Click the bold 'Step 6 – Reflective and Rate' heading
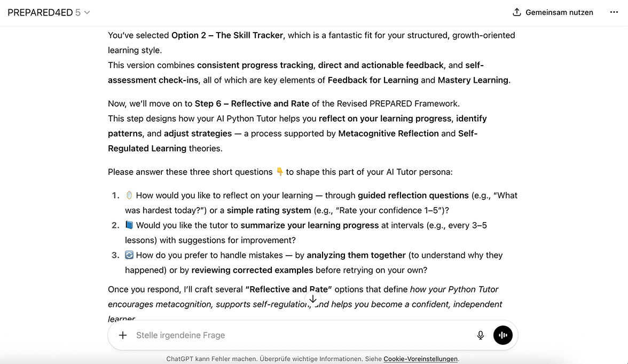Screen dimensions: 628x364 pyautogui.click(x=252, y=104)
